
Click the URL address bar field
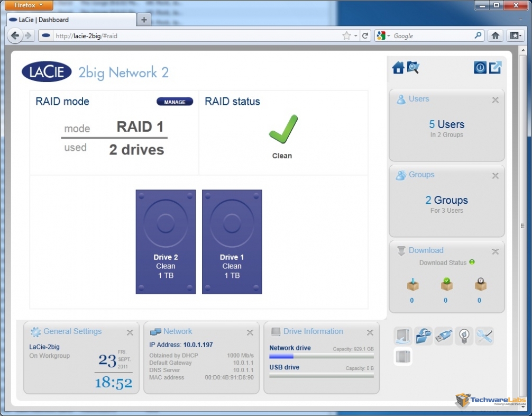(198, 35)
